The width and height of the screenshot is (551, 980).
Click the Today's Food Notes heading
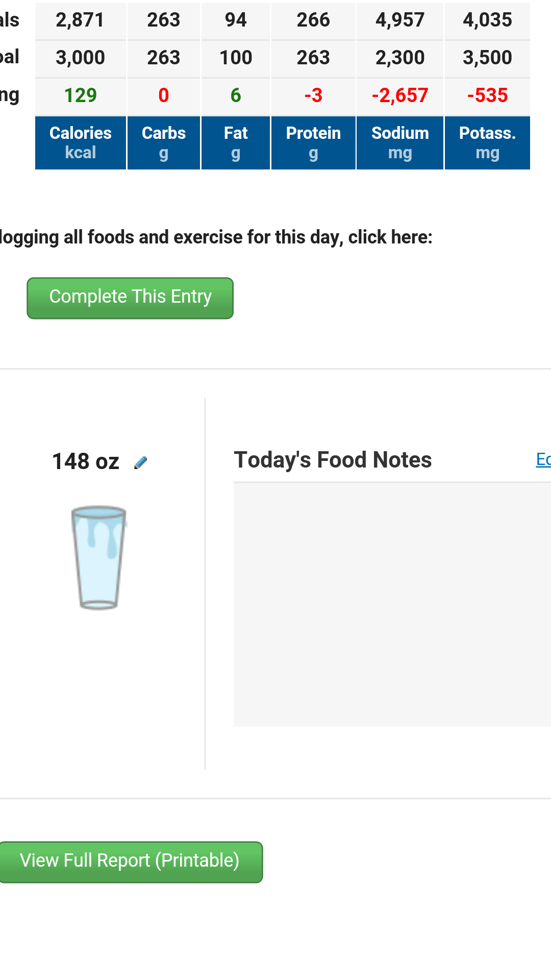333,460
